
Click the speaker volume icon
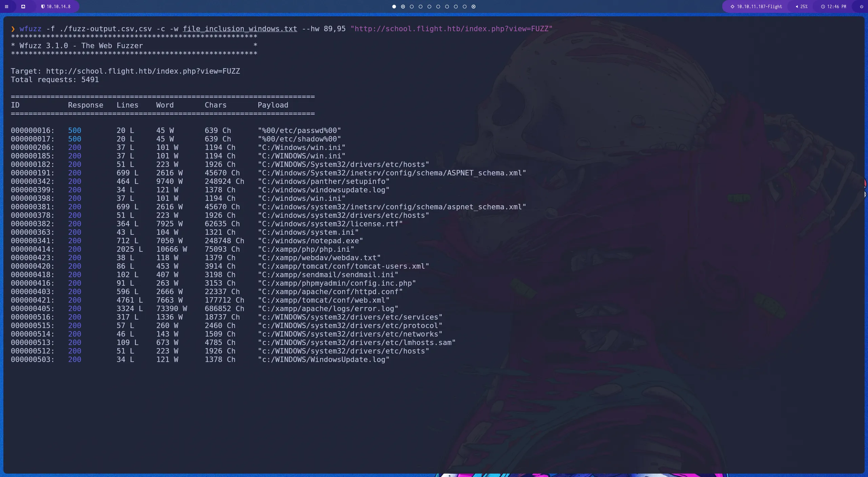click(796, 6)
